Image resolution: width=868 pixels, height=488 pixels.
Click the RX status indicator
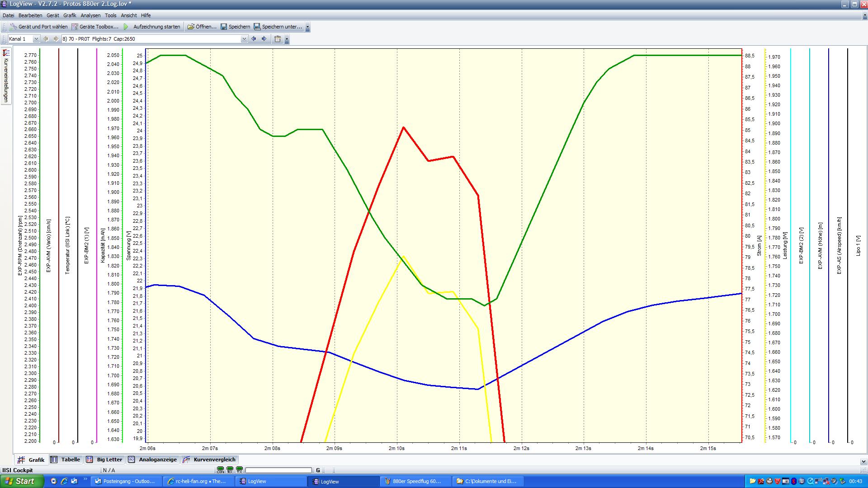pos(230,470)
